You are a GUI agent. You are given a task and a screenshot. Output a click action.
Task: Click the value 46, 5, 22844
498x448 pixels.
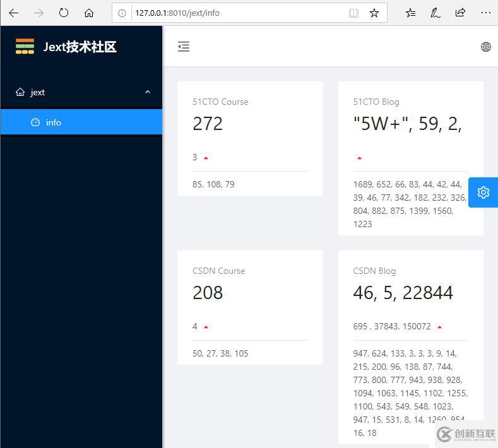(x=403, y=292)
